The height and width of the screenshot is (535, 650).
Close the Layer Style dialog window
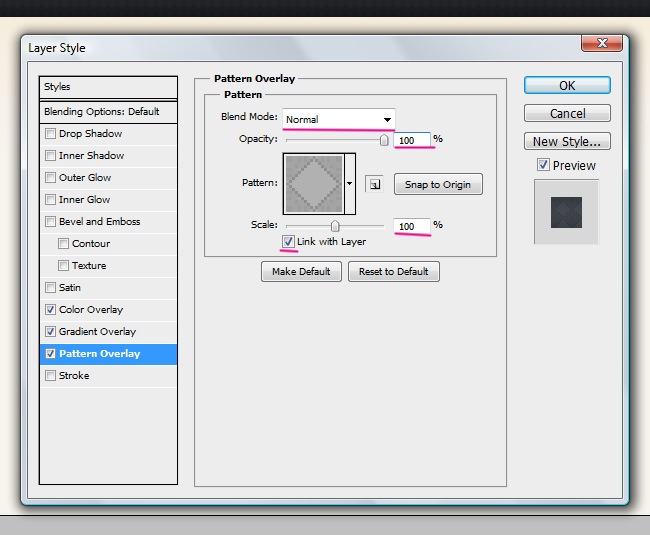pyautogui.click(x=602, y=44)
